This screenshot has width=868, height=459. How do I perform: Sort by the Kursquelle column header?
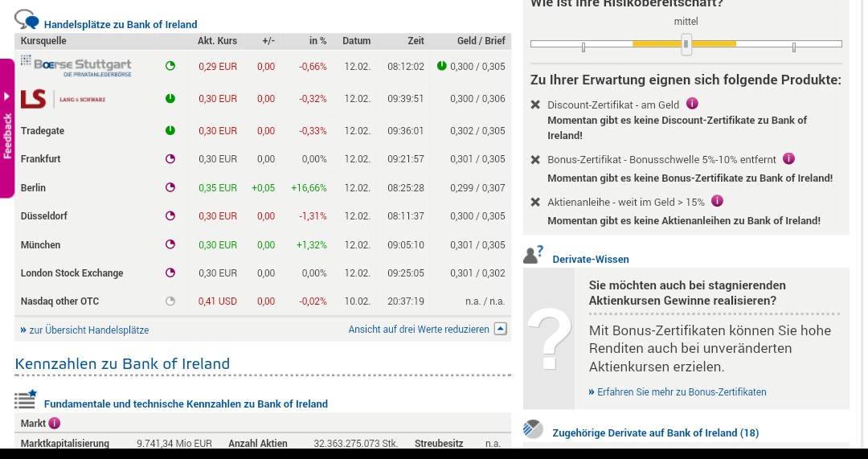pos(43,40)
